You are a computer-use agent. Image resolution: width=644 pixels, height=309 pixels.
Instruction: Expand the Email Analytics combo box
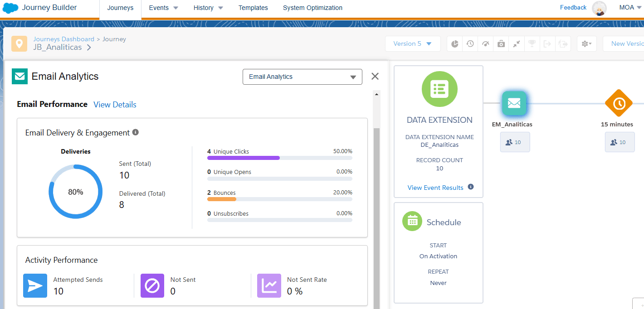(x=302, y=77)
